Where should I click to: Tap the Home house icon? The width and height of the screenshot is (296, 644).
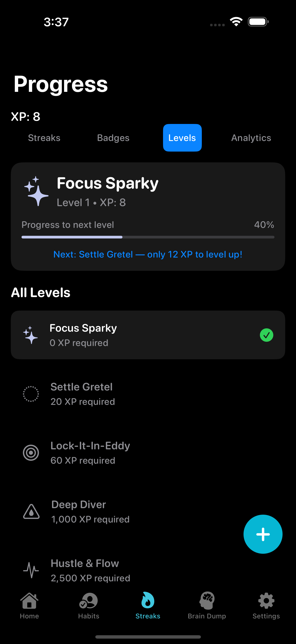(29, 601)
